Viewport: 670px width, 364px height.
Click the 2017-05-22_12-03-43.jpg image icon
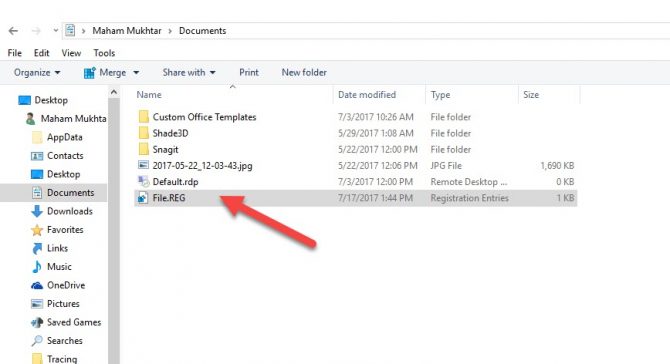[x=143, y=165]
